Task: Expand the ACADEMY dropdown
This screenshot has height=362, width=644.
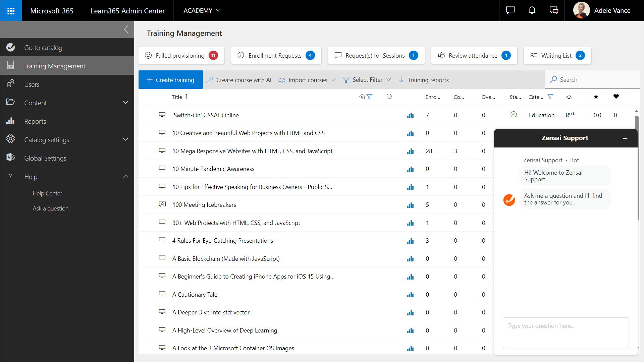Action: [x=202, y=11]
